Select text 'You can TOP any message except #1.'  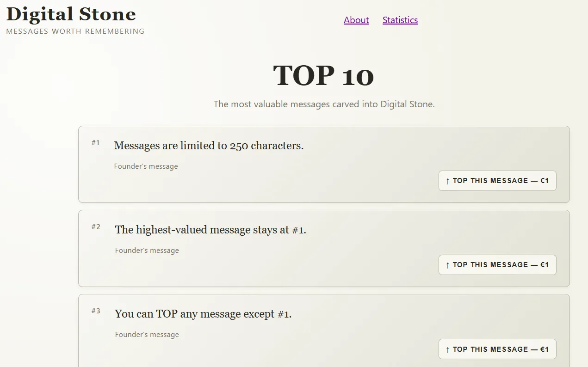(x=203, y=314)
